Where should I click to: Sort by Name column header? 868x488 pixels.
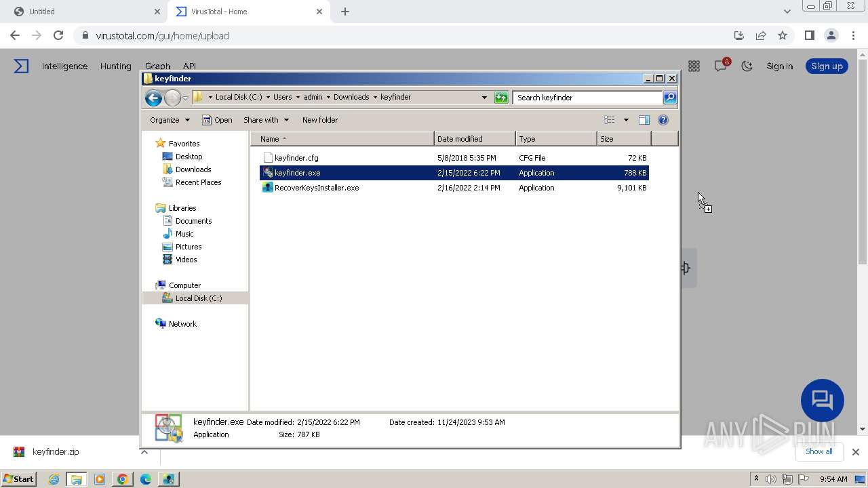coord(342,139)
